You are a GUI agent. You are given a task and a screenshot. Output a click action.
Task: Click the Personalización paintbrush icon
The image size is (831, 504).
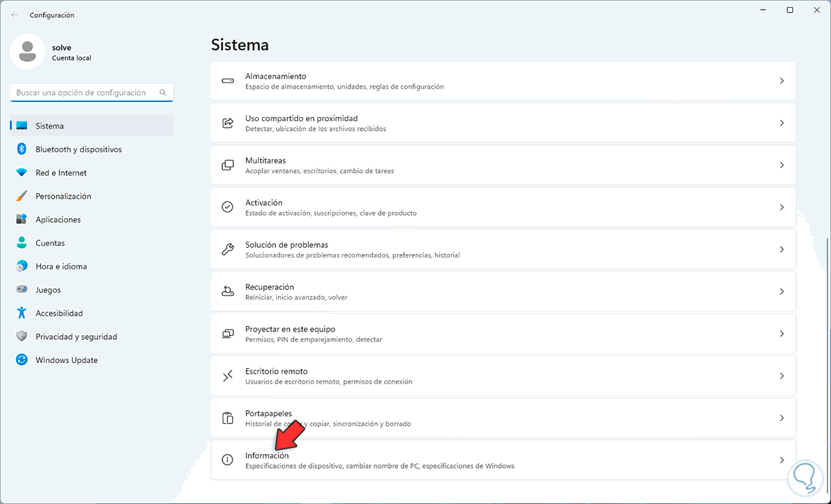[x=21, y=197]
